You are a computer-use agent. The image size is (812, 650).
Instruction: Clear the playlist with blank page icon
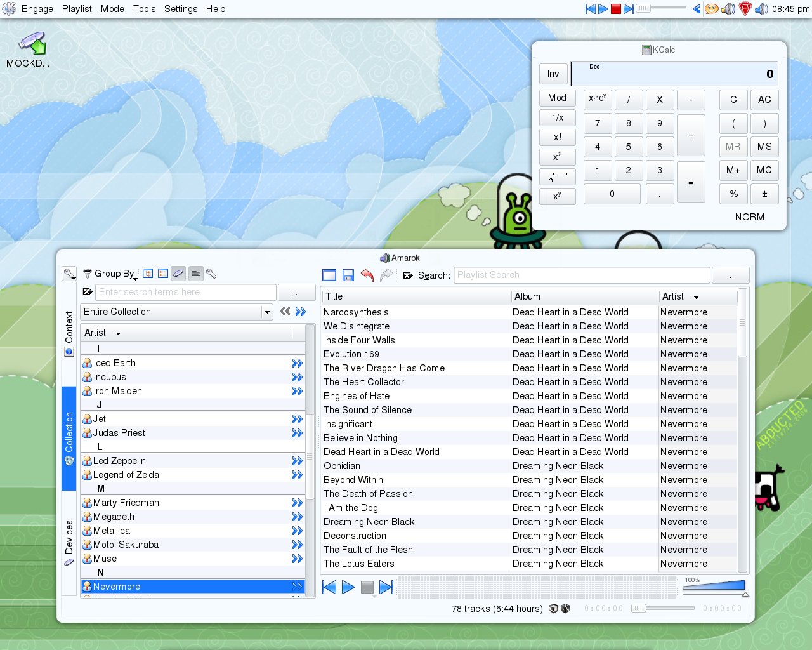click(329, 275)
